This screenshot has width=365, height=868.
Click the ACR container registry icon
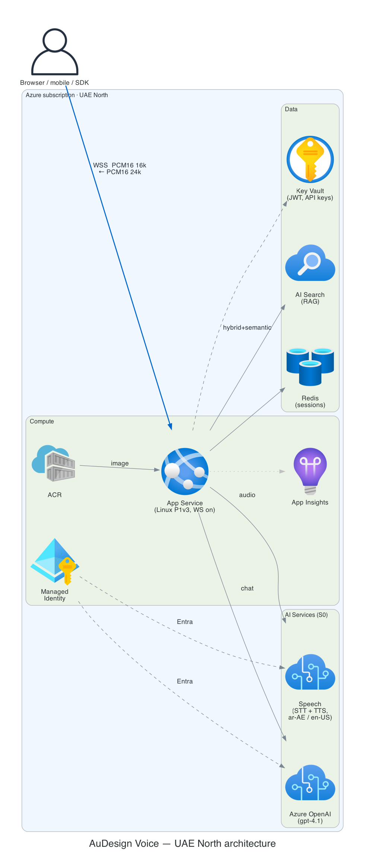53,463
